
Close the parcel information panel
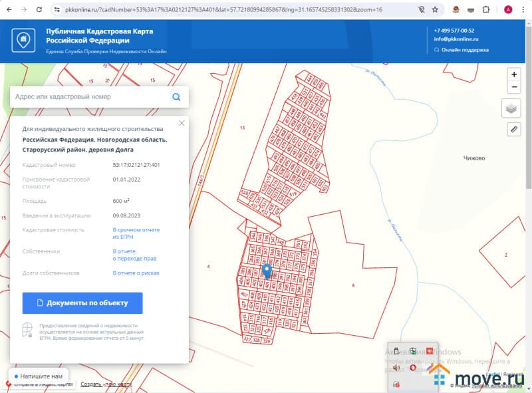point(182,123)
